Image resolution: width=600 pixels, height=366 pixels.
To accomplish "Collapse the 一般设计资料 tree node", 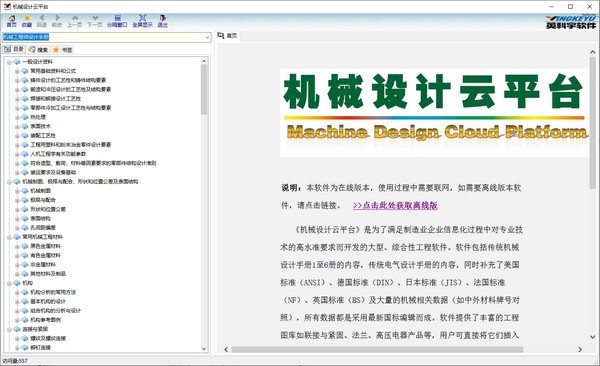I will click(x=9, y=62).
